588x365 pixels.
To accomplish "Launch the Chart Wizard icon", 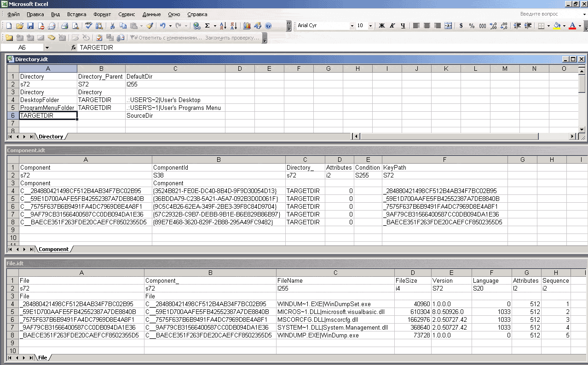I will [x=247, y=26].
